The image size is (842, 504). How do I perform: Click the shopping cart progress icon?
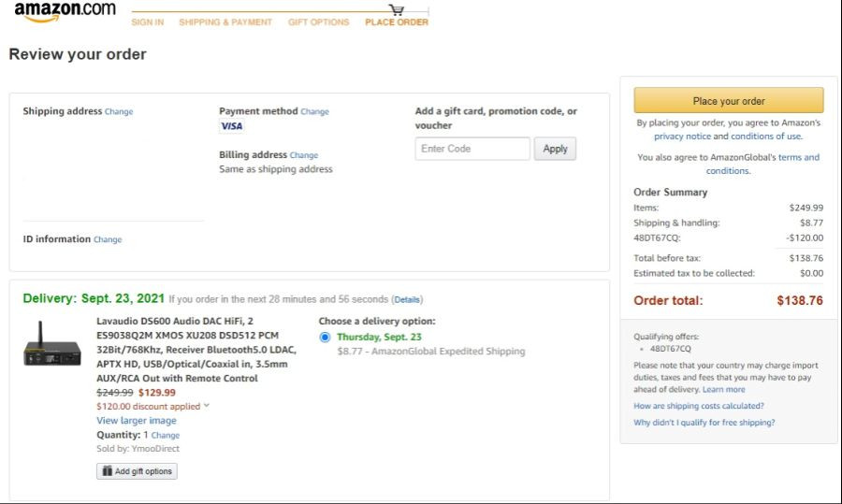[x=397, y=9]
